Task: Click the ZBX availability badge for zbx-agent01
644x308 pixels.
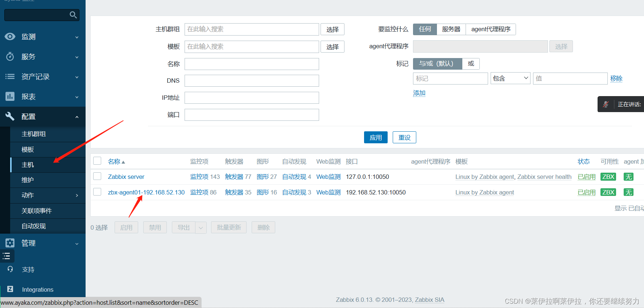Action: tap(608, 192)
